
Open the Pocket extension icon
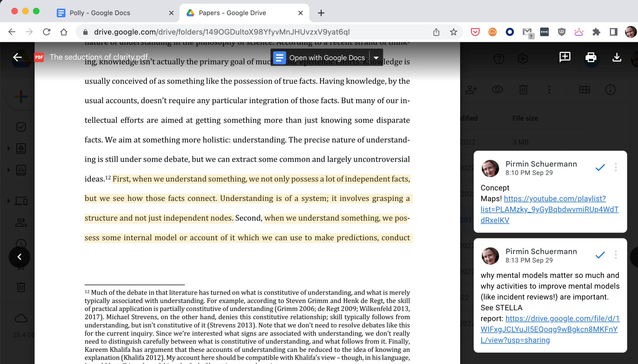[x=475, y=32]
